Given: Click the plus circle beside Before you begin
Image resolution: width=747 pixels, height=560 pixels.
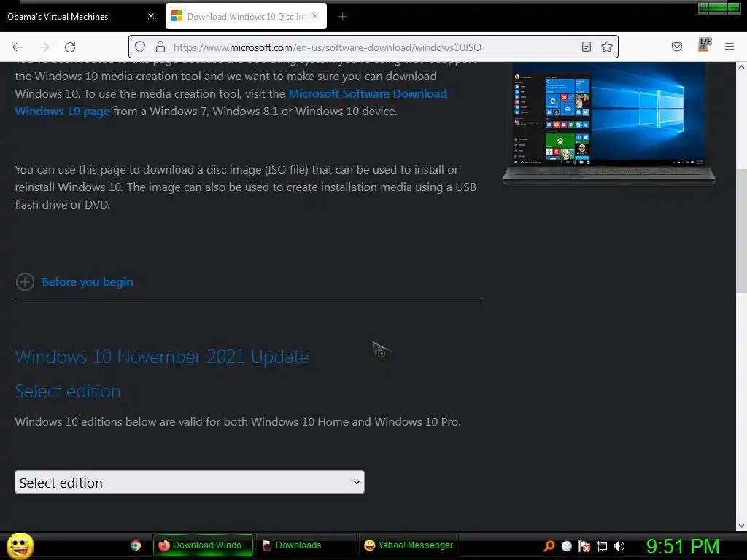Looking at the screenshot, I should tap(25, 282).
